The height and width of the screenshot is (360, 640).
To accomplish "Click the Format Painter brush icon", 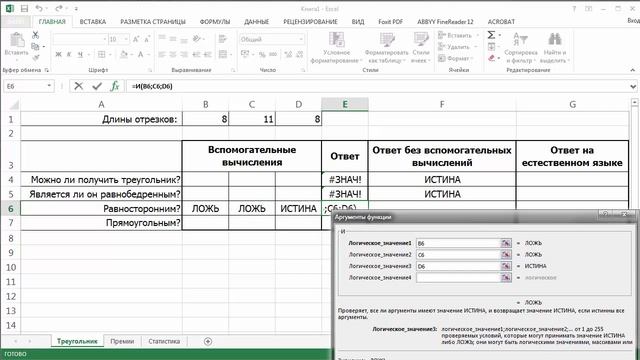I will point(36,58).
